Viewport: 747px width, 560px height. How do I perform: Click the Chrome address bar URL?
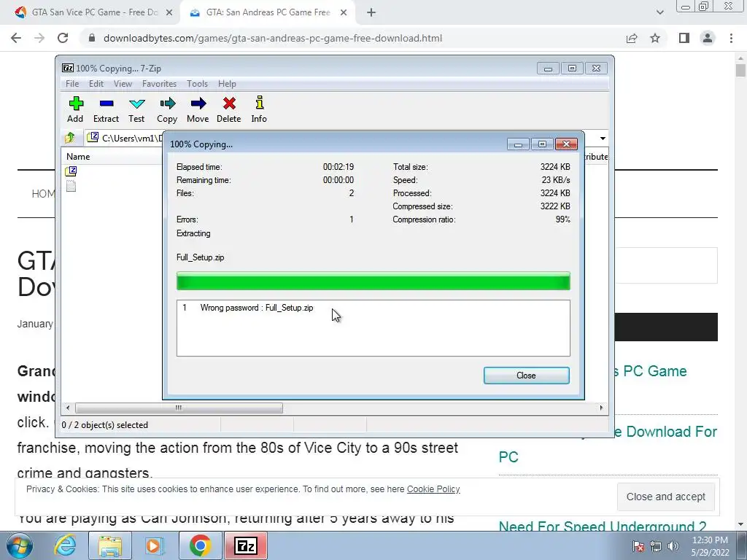273,38
